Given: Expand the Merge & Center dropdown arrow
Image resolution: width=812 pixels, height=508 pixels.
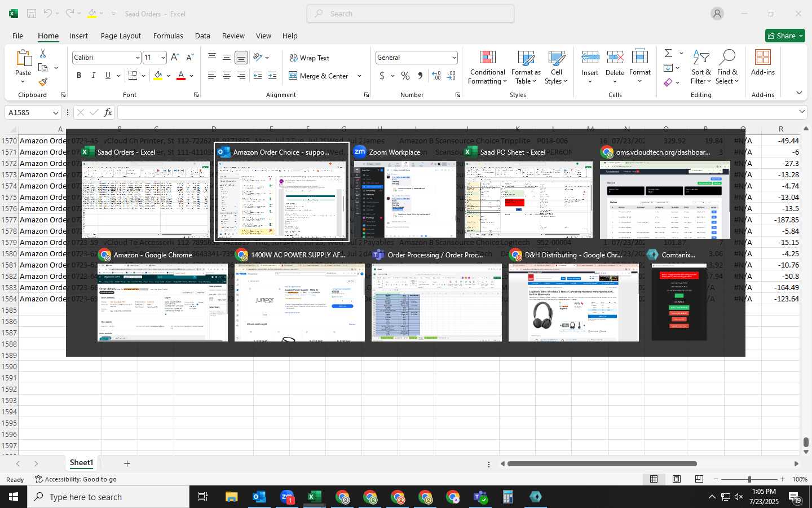Looking at the screenshot, I should pos(359,76).
